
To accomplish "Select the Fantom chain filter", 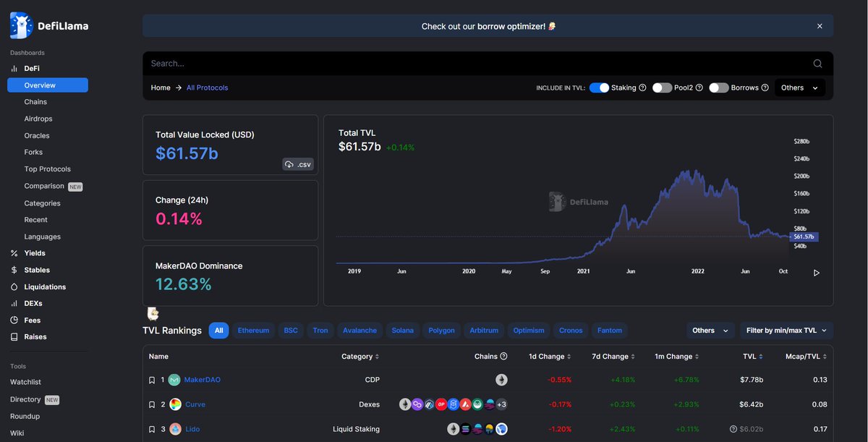I will coord(610,331).
